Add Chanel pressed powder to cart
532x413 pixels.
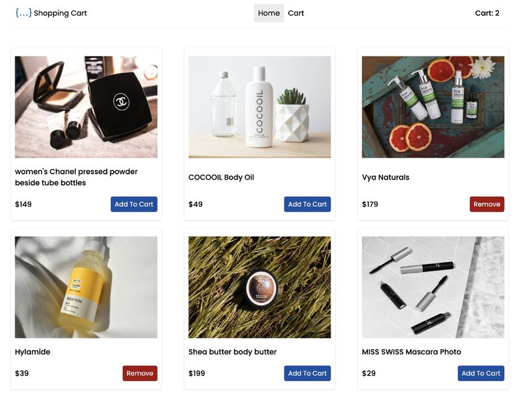click(x=134, y=204)
